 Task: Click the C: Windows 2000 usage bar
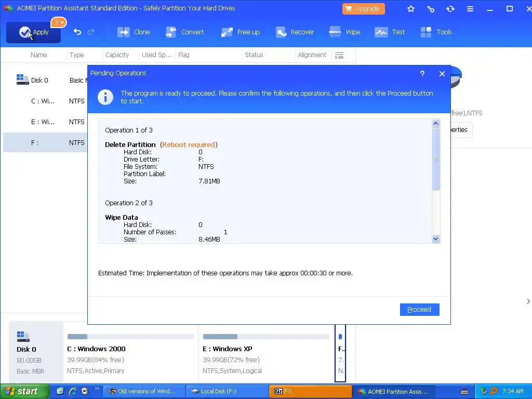130,337
